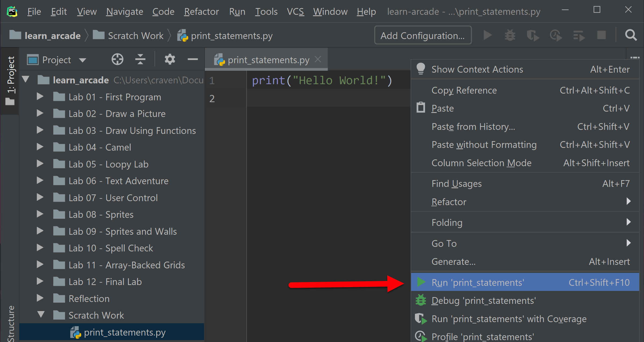644x342 pixels.
Task: Select Generate... menu entry
Action: (525, 262)
